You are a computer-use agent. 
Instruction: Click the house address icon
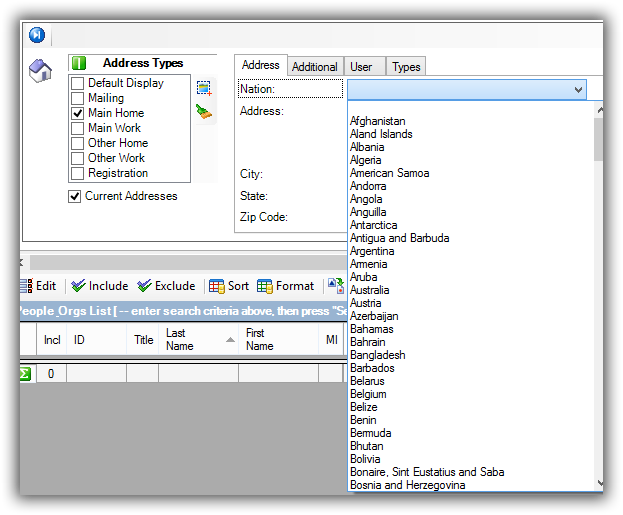click(40, 72)
